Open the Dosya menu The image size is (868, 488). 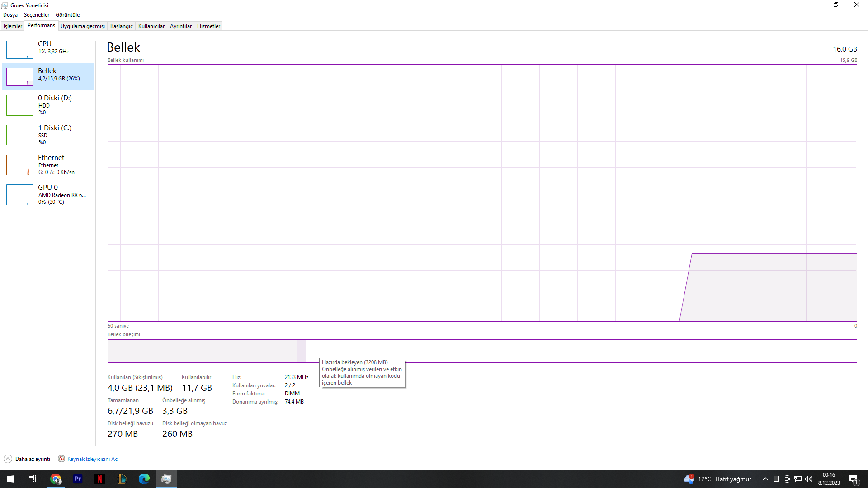pos(10,15)
